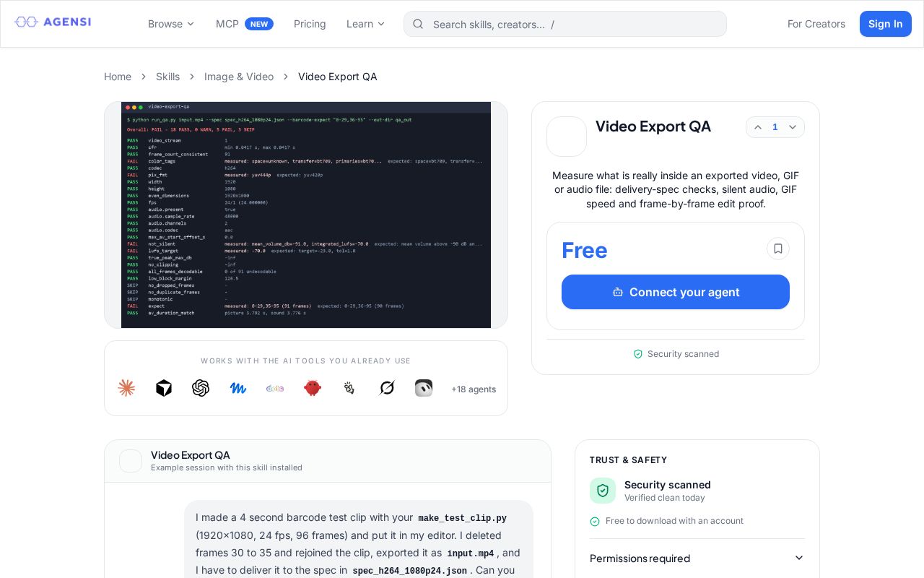Open the For Creators link
924x578 pixels.
click(x=816, y=24)
